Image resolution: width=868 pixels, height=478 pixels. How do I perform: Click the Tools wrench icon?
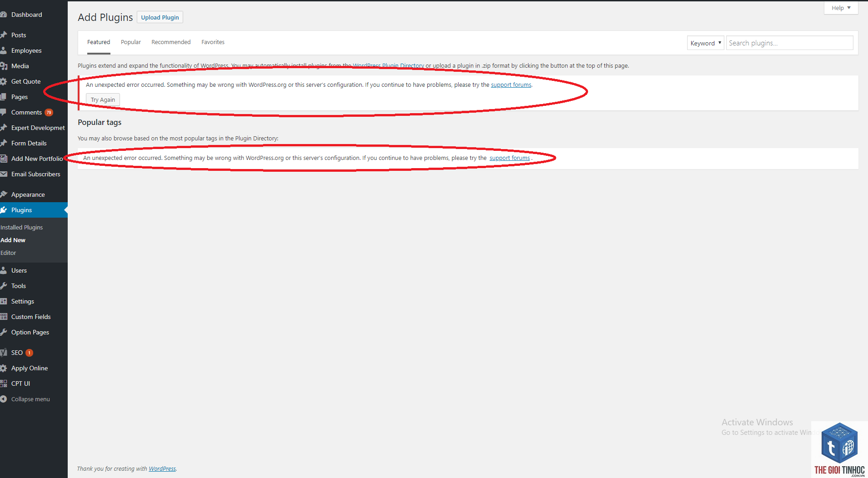pos(3,286)
